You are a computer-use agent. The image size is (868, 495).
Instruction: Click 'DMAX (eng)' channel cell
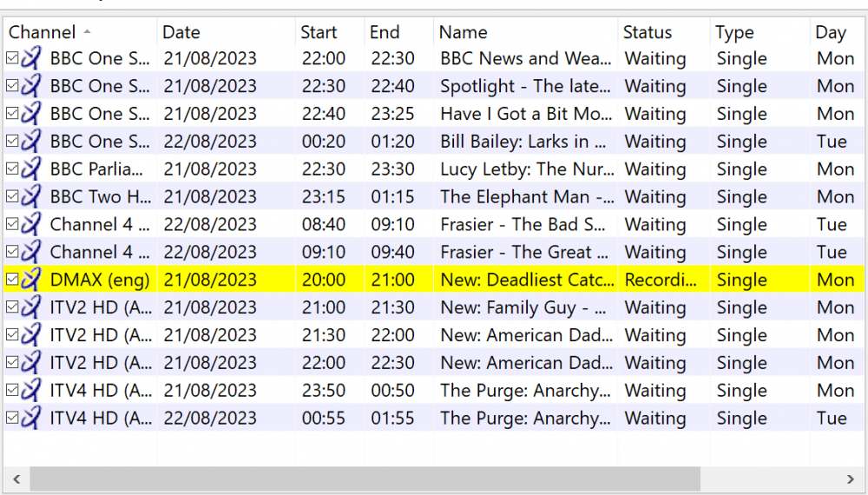click(x=100, y=280)
